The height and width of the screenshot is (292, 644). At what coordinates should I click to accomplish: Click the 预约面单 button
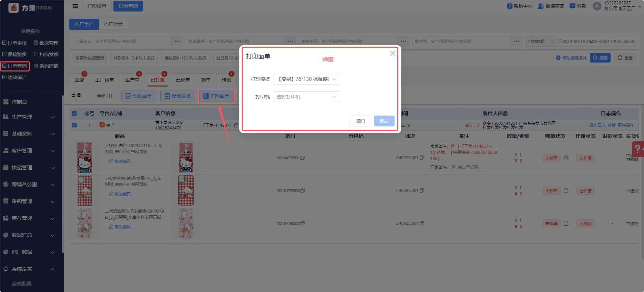point(139,96)
